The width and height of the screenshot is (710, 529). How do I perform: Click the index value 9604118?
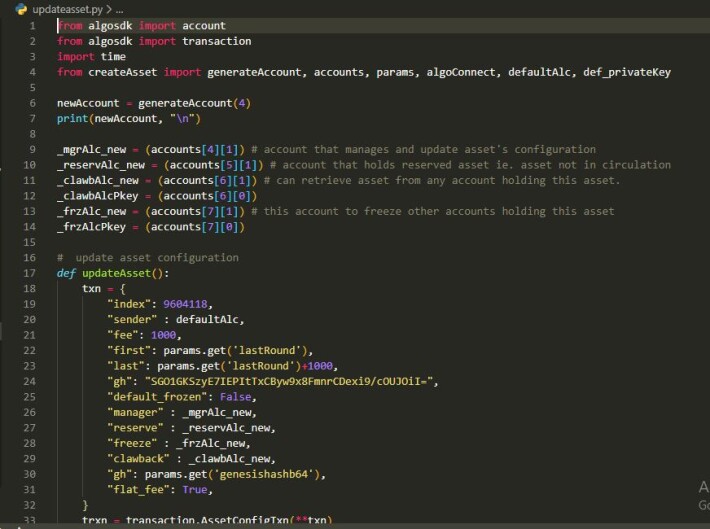coord(185,304)
